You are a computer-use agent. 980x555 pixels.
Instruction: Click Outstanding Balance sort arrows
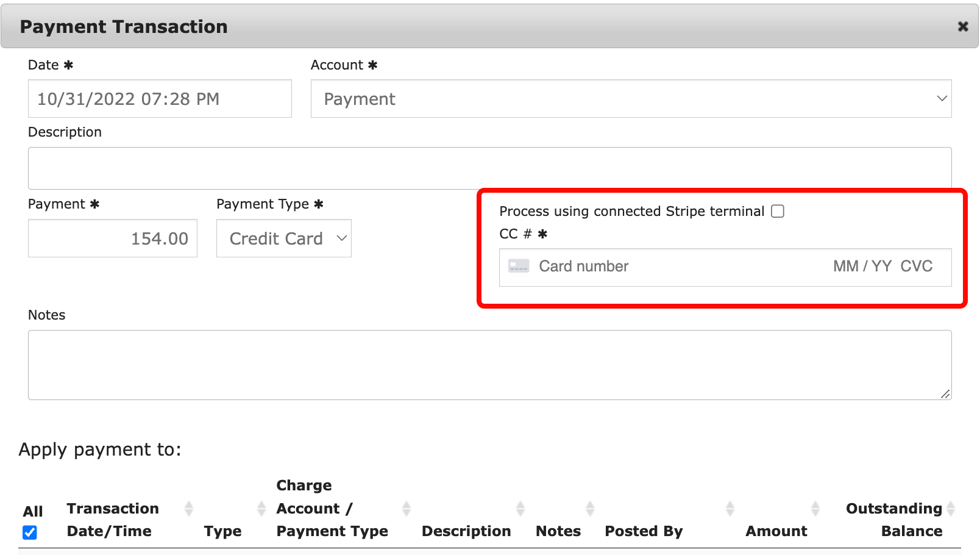coord(951,509)
